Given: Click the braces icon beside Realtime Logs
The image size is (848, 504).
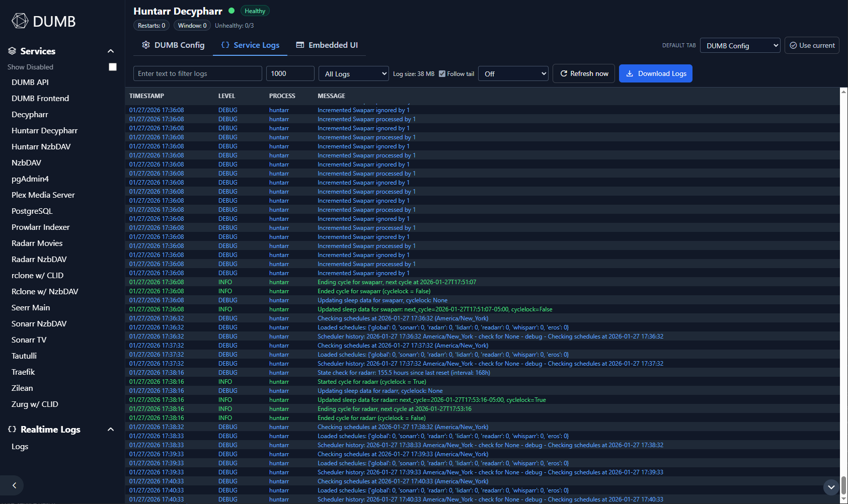Looking at the screenshot, I should (12, 429).
